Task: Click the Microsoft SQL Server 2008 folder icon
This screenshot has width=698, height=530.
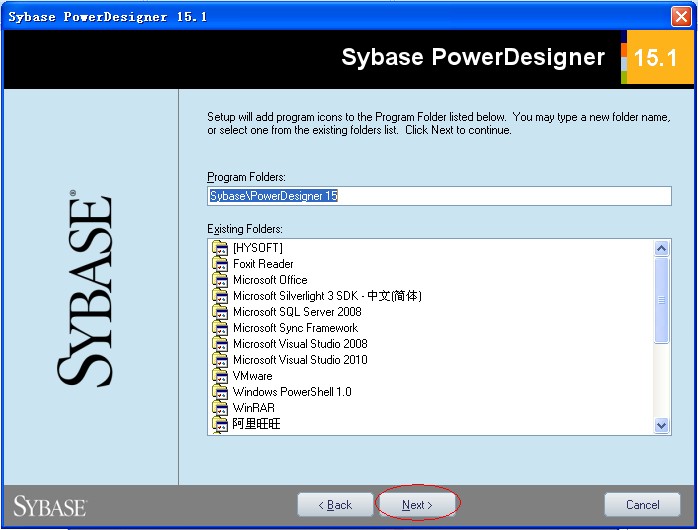Action: [221, 312]
